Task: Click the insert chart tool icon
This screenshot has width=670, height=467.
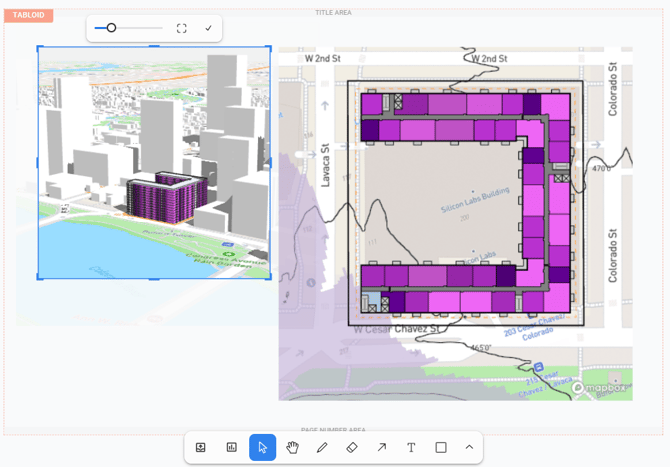Action: coord(231,448)
